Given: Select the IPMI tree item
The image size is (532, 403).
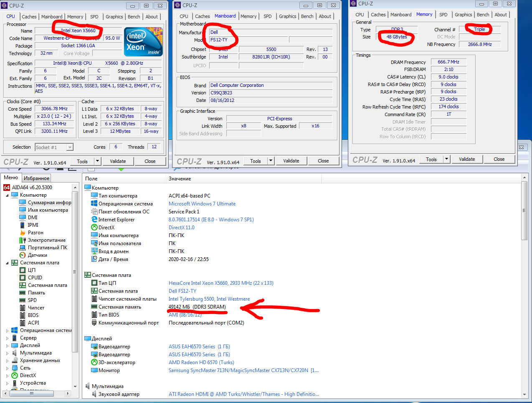Looking at the screenshot, I should (x=33, y=225).
